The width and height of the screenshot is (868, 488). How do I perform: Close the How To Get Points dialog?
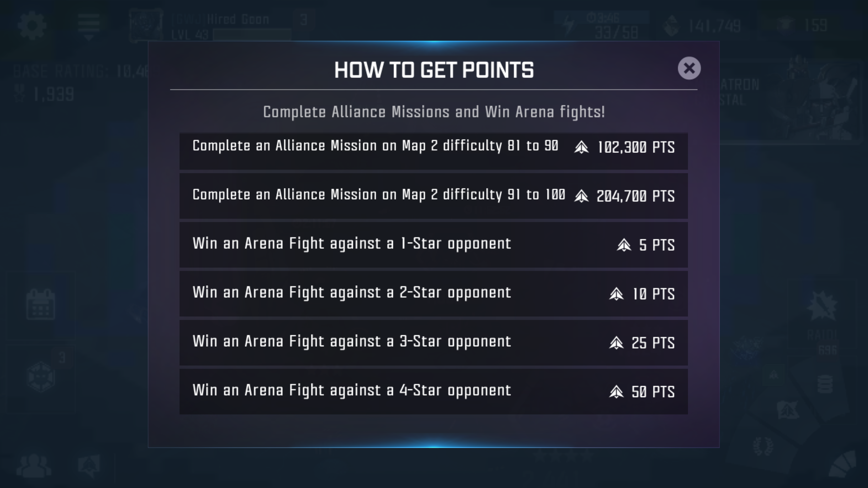click(689, 68)
